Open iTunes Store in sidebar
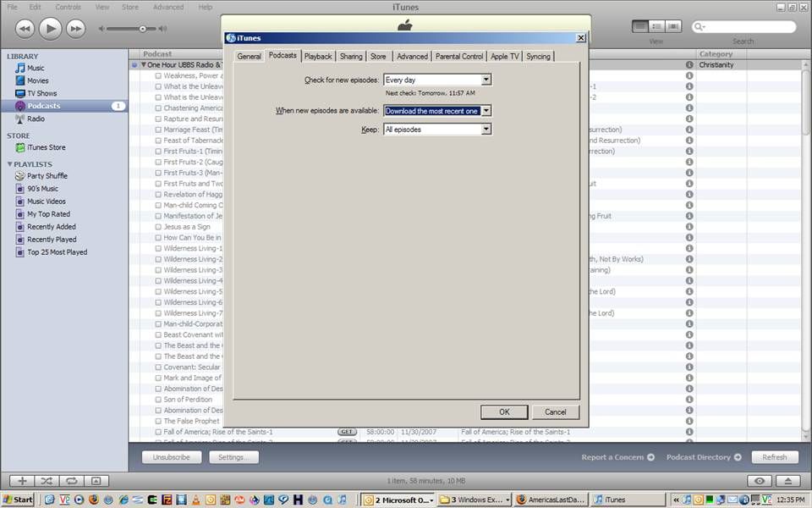This screenshot has width=812, height=508. point(46,147)
